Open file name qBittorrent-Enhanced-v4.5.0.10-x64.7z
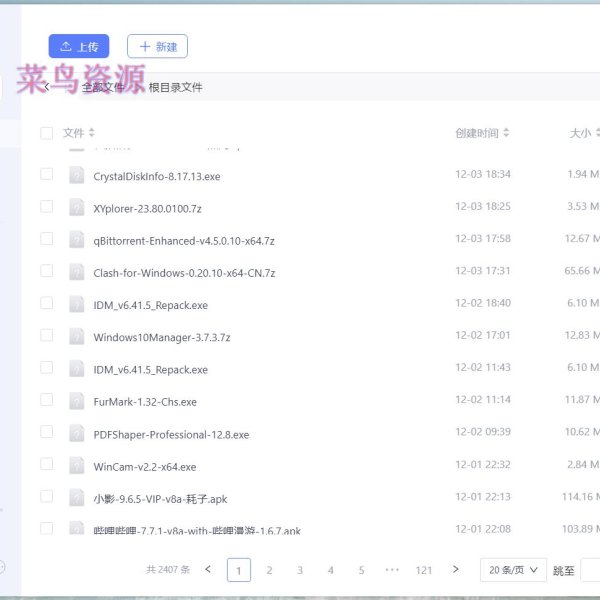The image size is (600, 600). (x=184, y=241)
